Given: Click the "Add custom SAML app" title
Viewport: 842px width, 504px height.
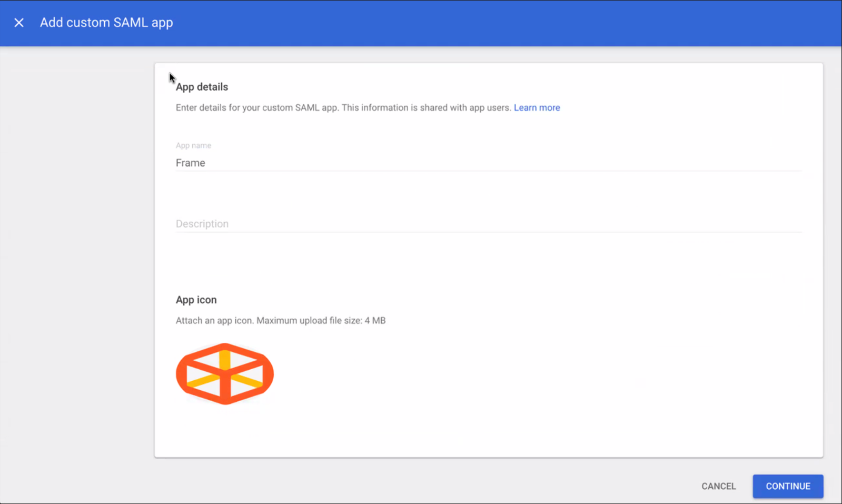Looking at the screenshot, I should click(106, 23).
